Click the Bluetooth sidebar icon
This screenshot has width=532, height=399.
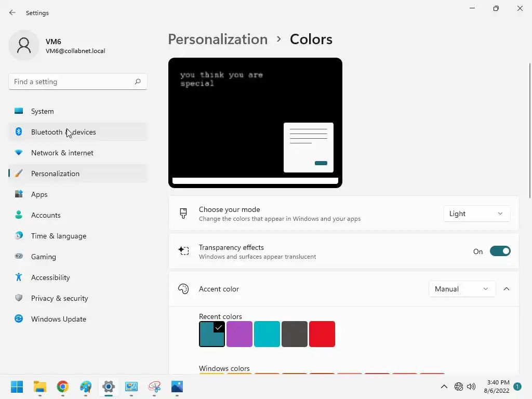pyautogui.click(x=19, y=131)
